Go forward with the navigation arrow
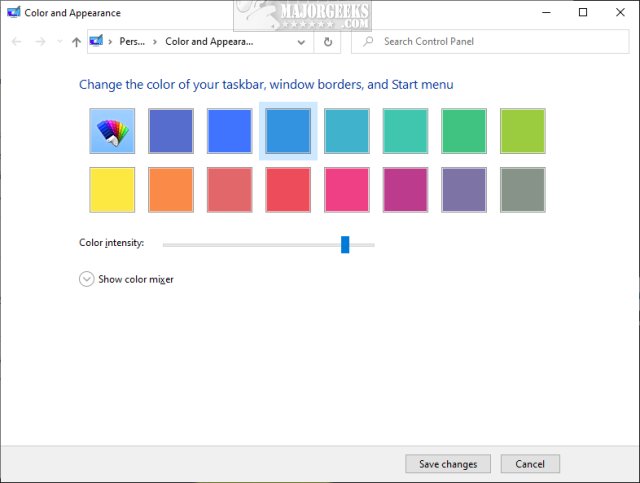Viewport: 640px width, 483px height. pos(40,42)
